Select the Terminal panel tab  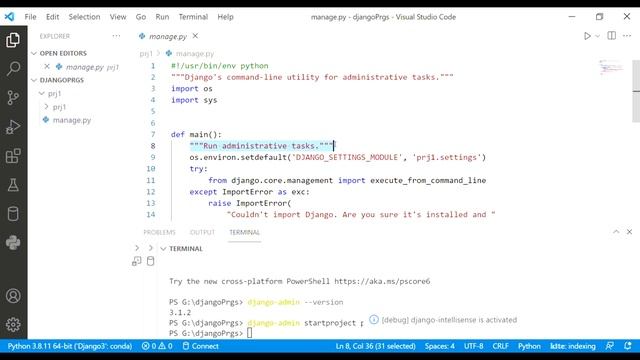244,232
